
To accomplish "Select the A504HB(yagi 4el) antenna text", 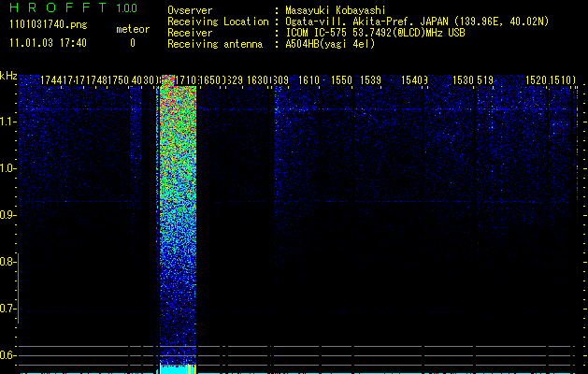I will (x=330, y=44).
